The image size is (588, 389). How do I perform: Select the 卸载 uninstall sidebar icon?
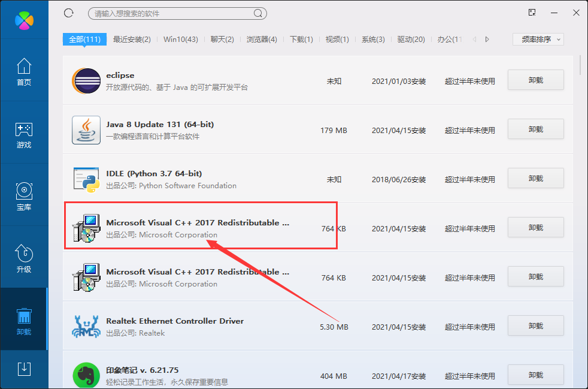[24, 319]
